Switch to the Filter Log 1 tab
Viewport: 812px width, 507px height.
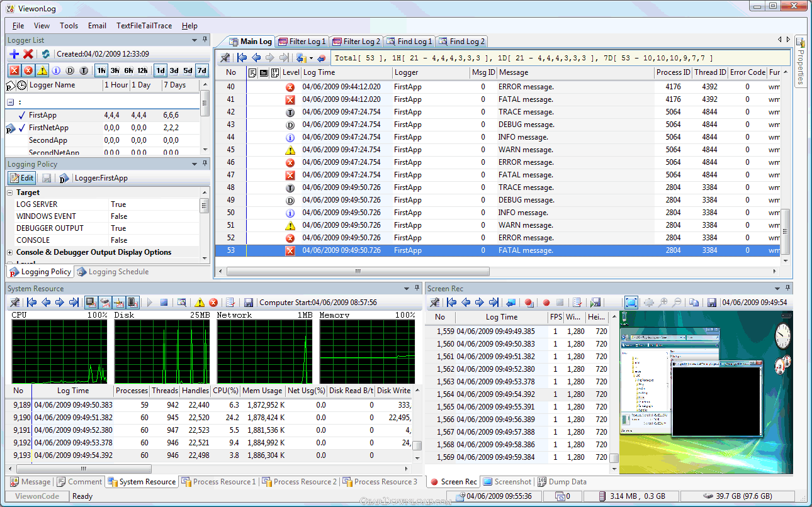coord(302,42)
